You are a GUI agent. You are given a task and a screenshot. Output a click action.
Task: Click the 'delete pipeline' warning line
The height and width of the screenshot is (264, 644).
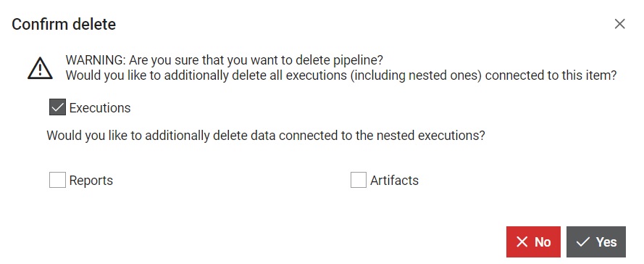click(x=225, y=60)
